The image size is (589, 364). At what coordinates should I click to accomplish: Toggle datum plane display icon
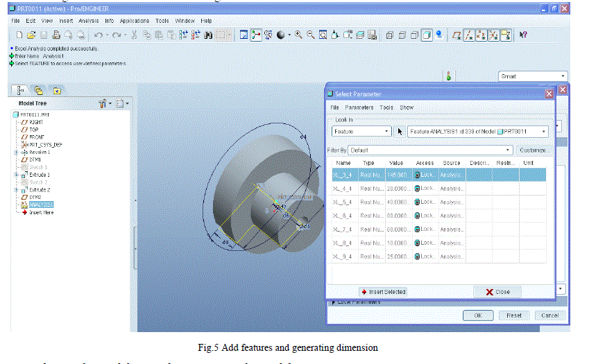[x=457, y=35]
